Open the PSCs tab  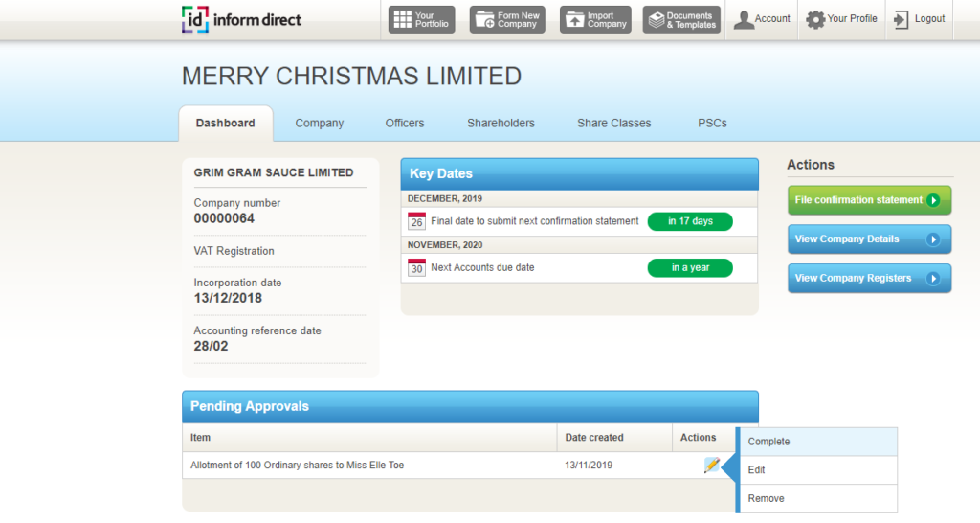pos(712,124)
